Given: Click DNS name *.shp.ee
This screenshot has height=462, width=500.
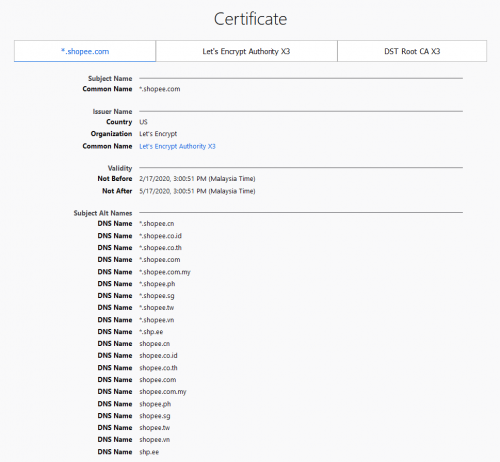Looking at the screenshot, I should tap(151, 332).
